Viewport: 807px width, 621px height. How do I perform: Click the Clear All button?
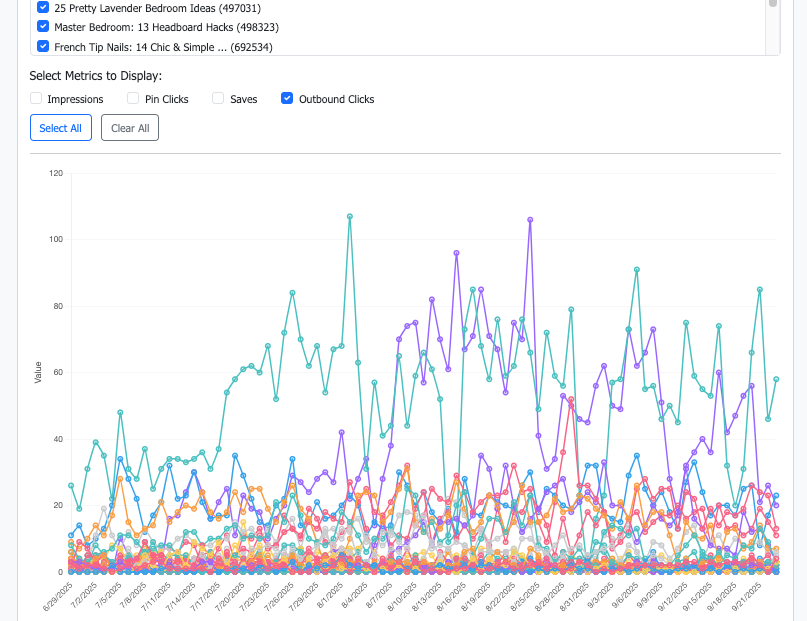pyautogui.click(x=130, y=127)
